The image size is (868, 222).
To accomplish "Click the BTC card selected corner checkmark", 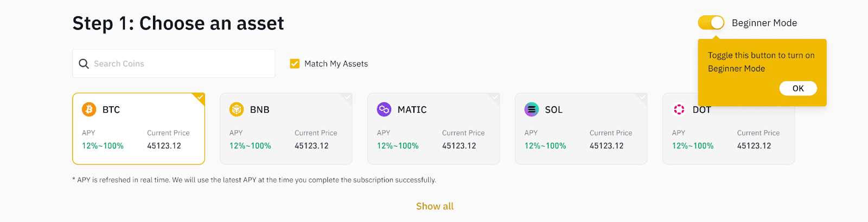I will (200, 98).
